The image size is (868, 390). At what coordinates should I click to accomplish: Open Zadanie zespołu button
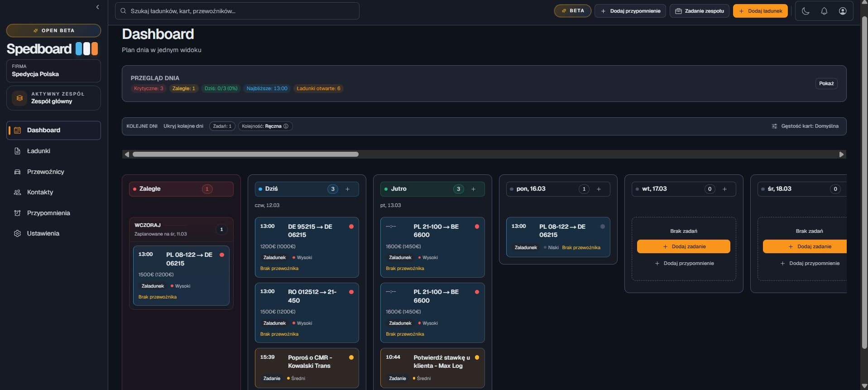(x=700, y=11)
